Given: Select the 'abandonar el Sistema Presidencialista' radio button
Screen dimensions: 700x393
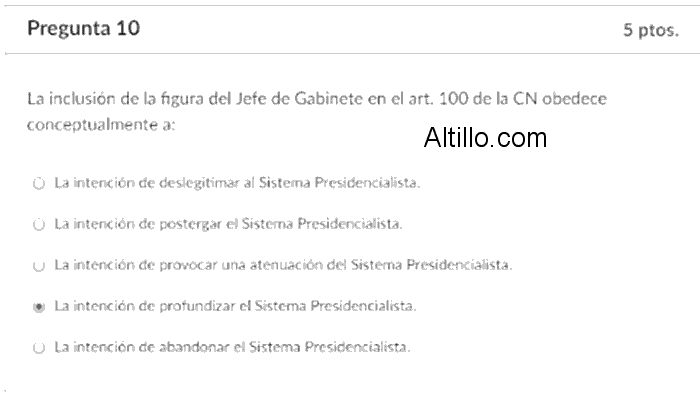Looking at the screenshot, I should tap(39, 347).
